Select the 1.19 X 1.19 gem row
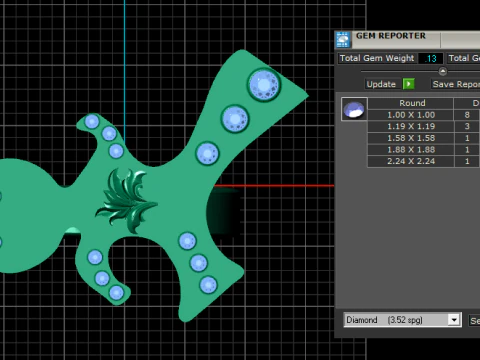480x360 pixels. pos(424,126)
